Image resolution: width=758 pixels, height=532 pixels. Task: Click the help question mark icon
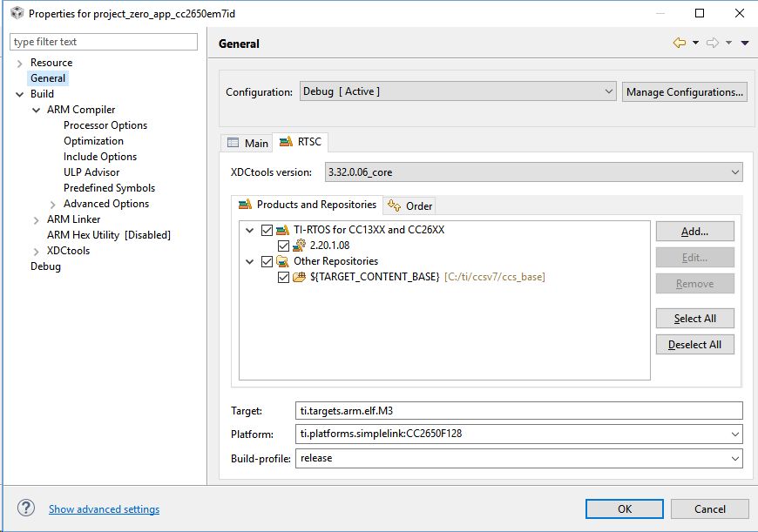tap(26, 508)
